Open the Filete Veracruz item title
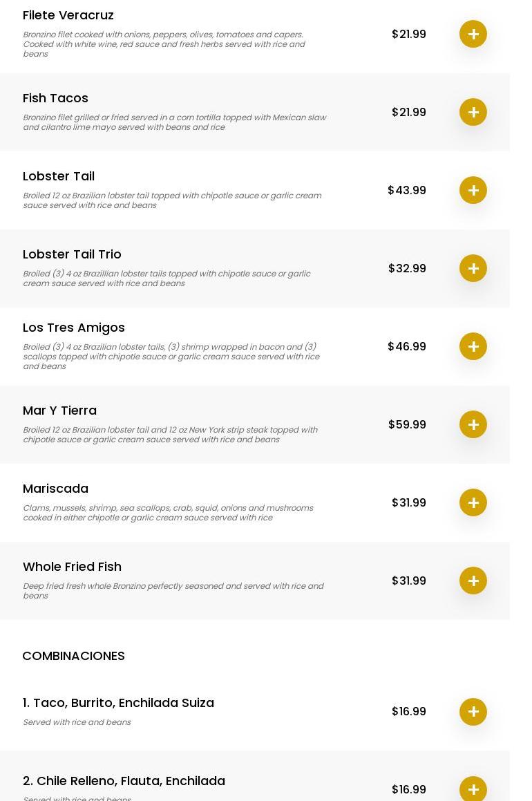Screen dimensions: 532x801 pos(68,15)
